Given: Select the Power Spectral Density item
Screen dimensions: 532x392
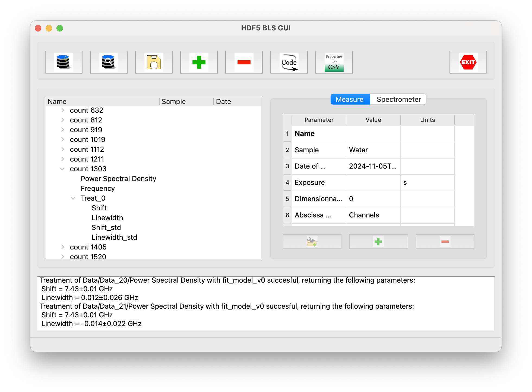Looking at the screenshot, I should coord(118,179).
